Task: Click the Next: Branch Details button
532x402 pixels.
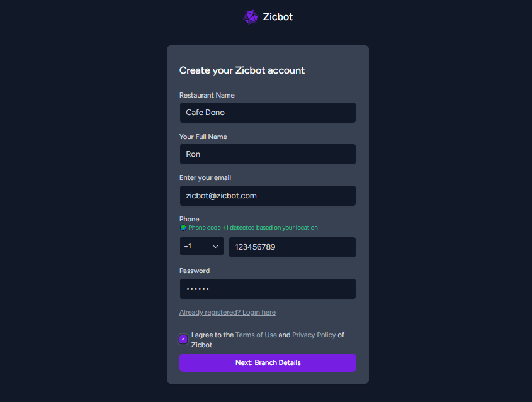Action: click(x=268, y=362)
